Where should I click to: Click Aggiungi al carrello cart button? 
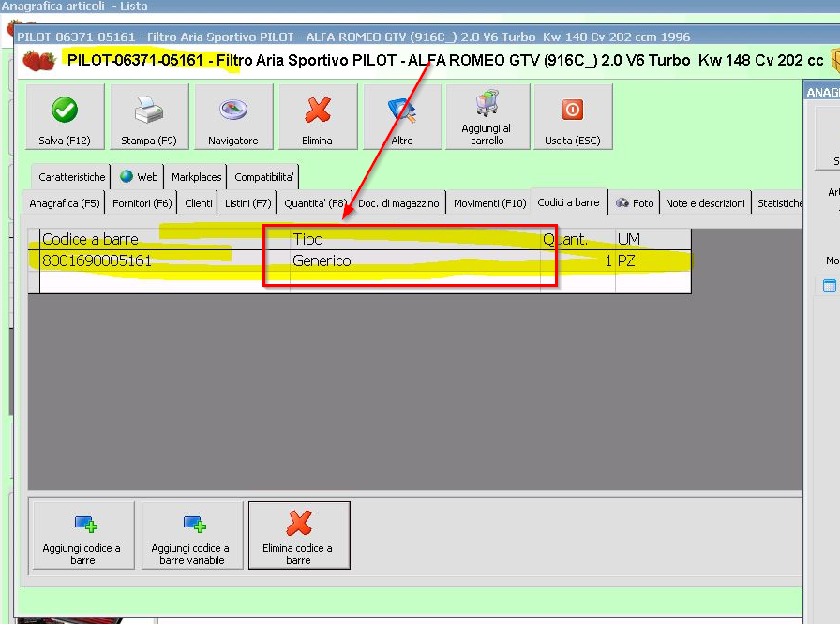pyautogui.click(x=487, y=117)
